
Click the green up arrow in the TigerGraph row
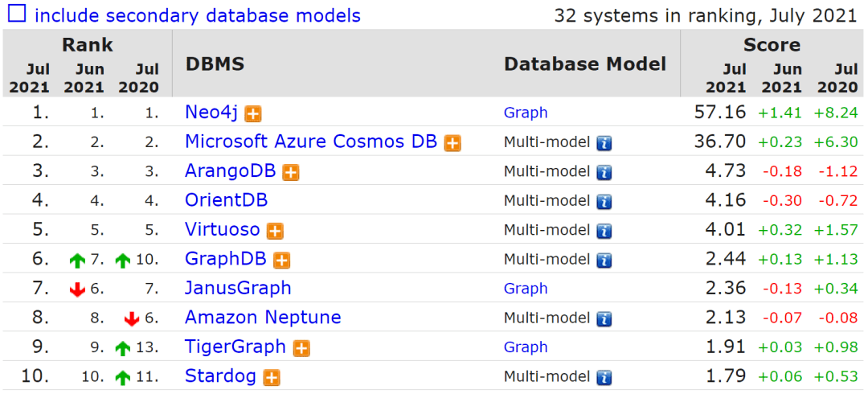[122, 348]
